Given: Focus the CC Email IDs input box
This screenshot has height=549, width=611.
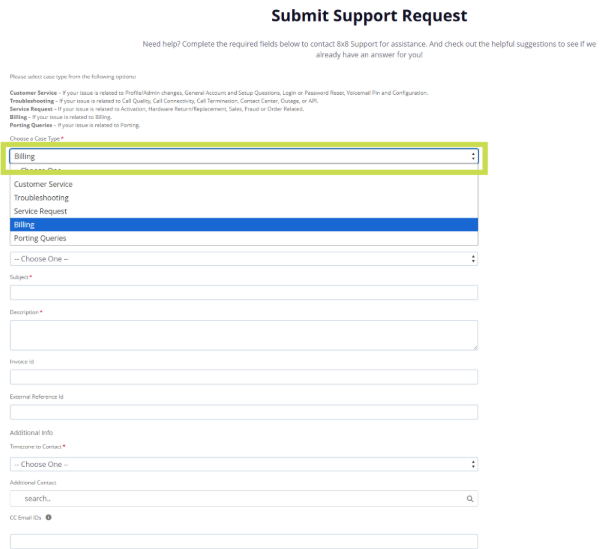Looking at the screenshot, I should coord(243,541).
